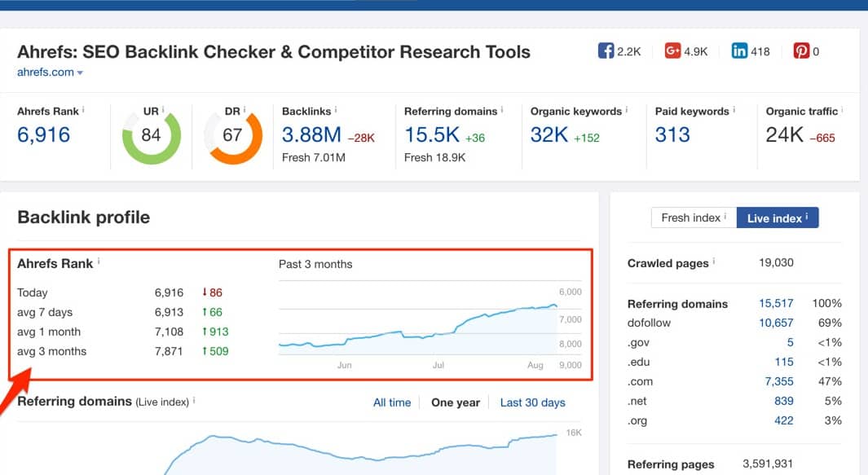Screen dimensions: 868x475
Task: Open the 10,657 dofollow domains link
Action: [776, 323]
